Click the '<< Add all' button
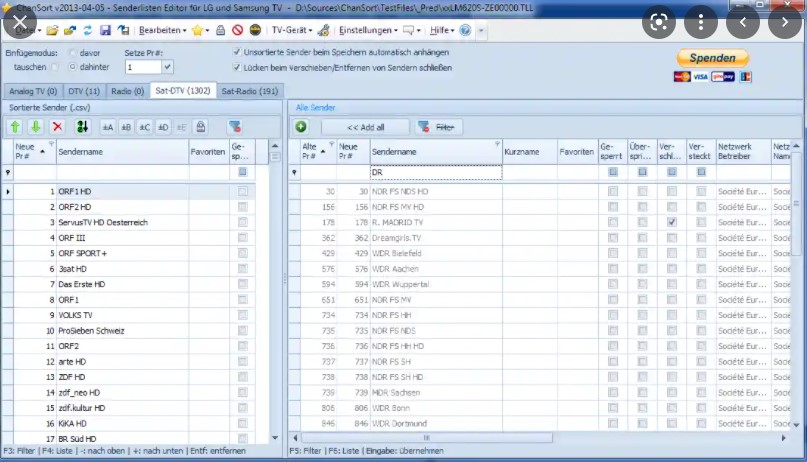 point(365,127)
